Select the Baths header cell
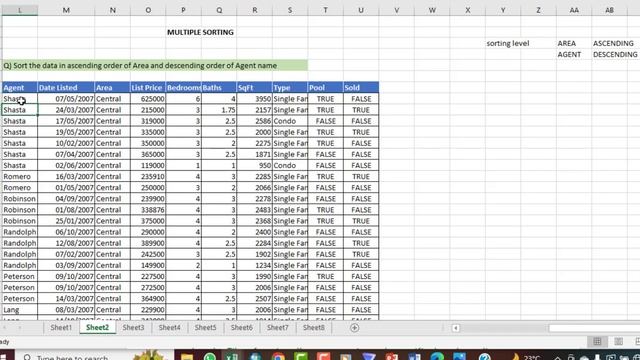The image size is (640, 360). tap(219, 87)
